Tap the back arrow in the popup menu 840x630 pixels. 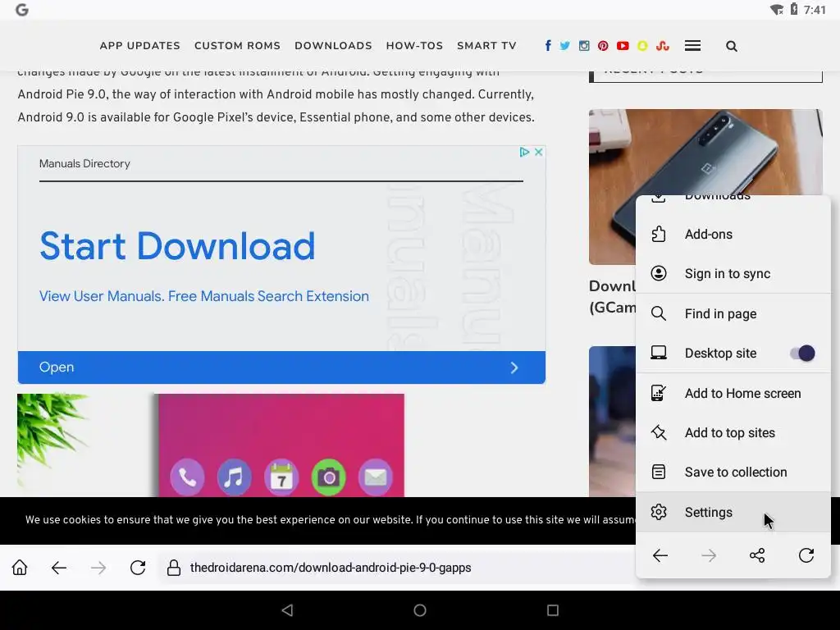pos(660,555)
